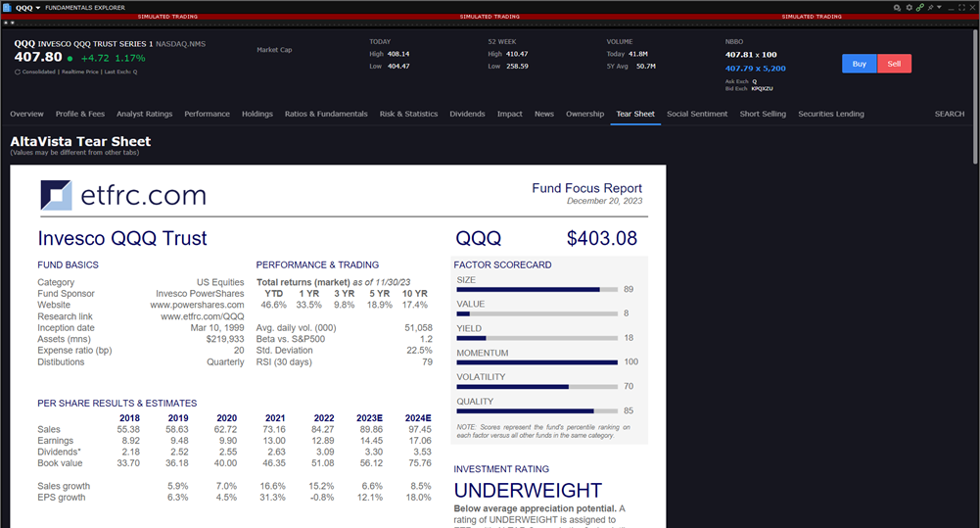Click the Consolidated refresh icon
Viewport: 980px width, 528px height.
[18, 72]
